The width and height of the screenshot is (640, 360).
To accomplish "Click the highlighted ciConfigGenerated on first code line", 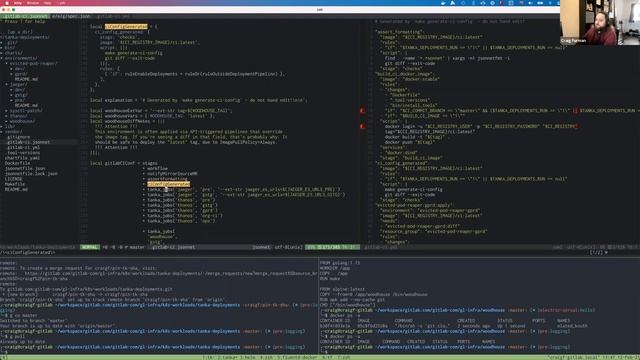I will point(126,27).
